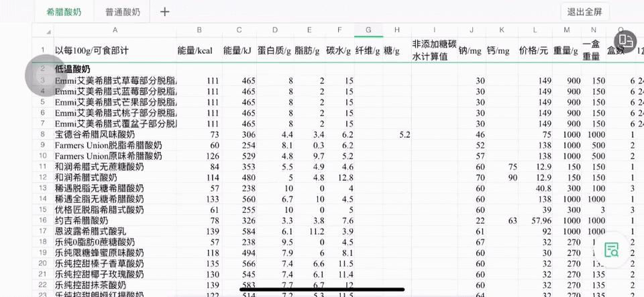Click the 蛋白质/g header cell
The image size is (644, 297).
click(x=275, y=50)
